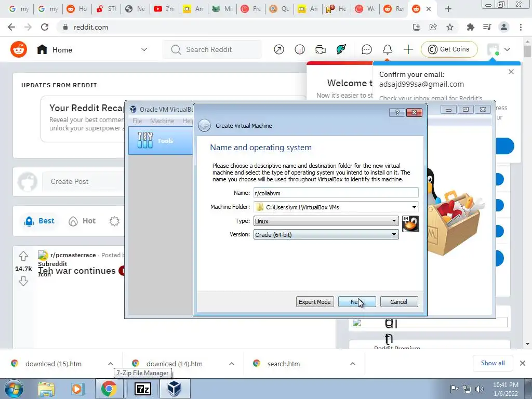
Task: Click Get Coins button
Action: coord(449,49)
